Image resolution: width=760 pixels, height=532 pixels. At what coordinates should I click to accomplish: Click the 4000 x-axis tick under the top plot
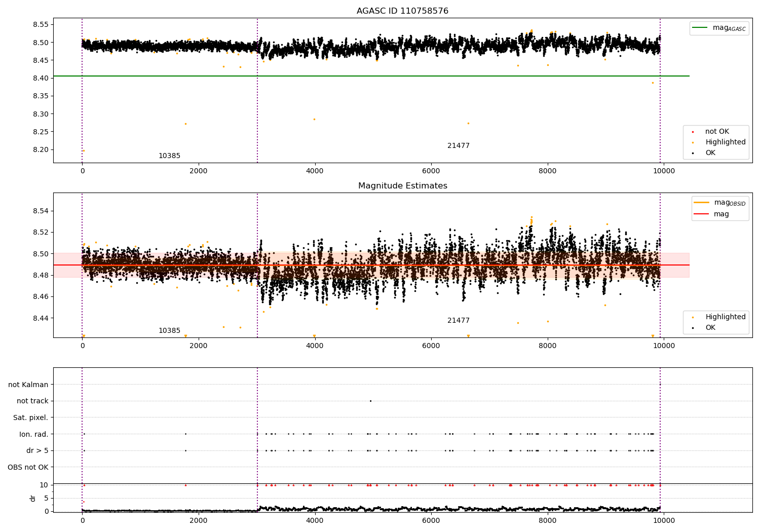tap(315, 171)
